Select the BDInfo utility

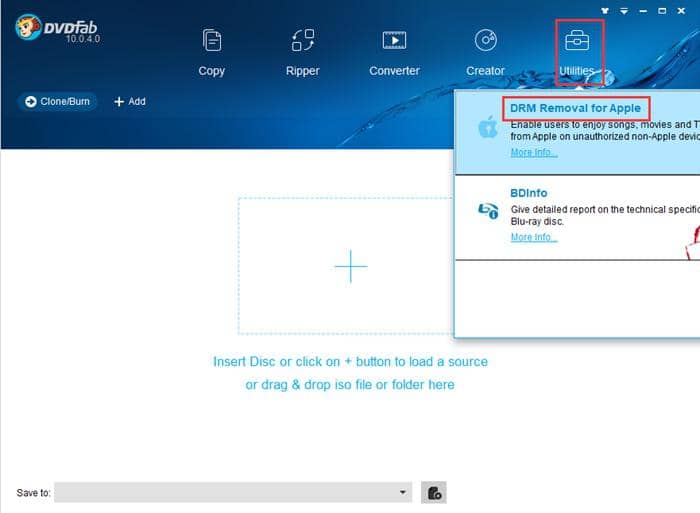pyautogui.click(x=529, y=193)
